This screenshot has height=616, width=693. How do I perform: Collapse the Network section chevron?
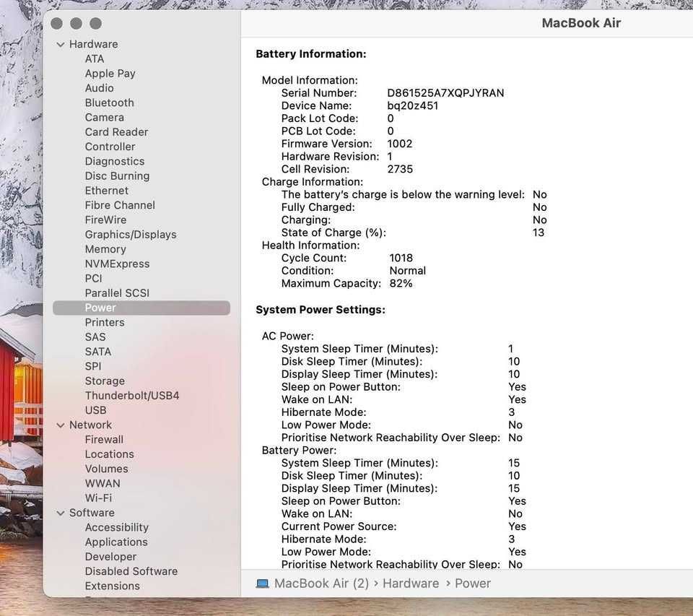(61, 425)
